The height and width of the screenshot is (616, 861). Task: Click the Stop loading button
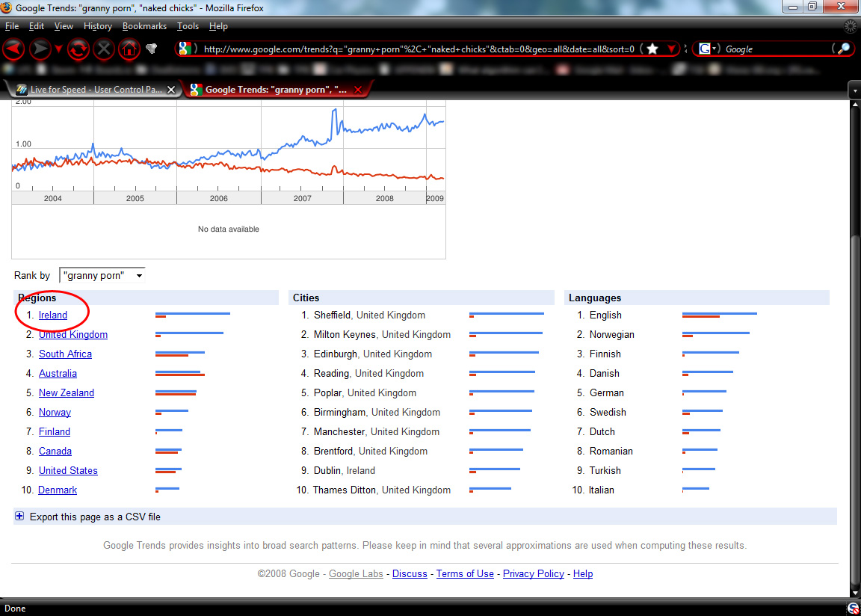[x=104, y=49]
